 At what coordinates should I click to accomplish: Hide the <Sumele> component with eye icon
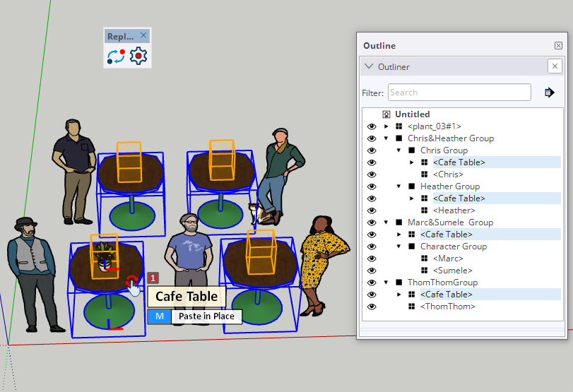(x=372, y=271)
